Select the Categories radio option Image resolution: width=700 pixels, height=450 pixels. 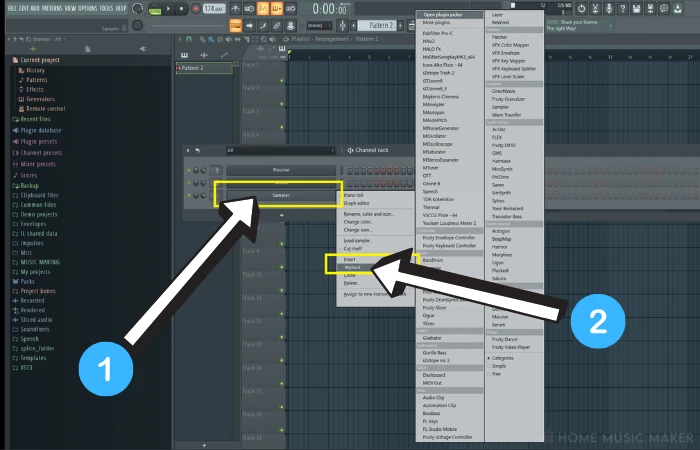(x=500, y=358)
